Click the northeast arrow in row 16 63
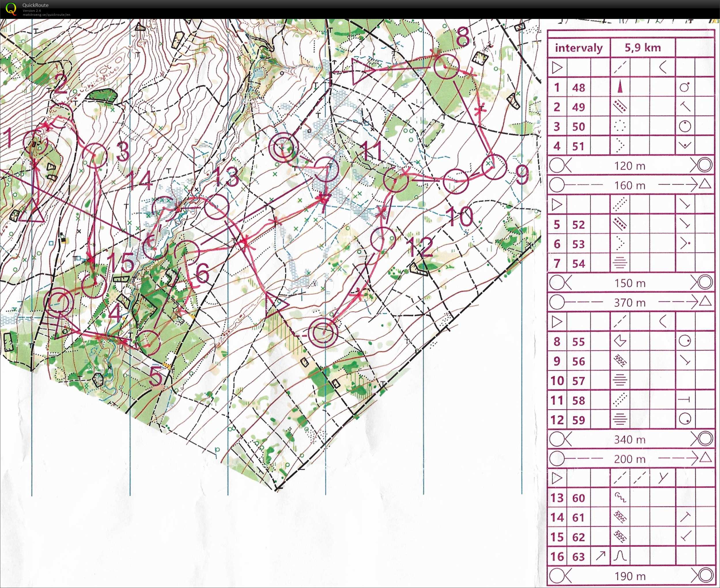 pyautogui.click(x=601, y=556)
